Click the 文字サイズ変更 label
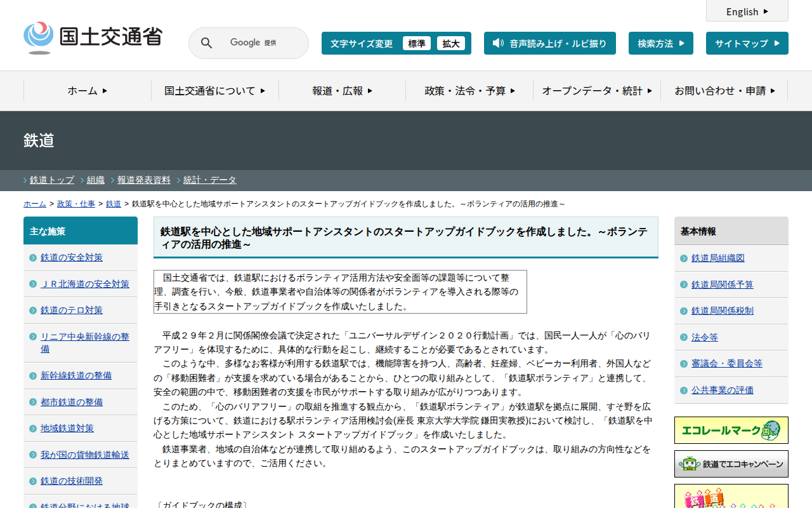Viewport: 812px width, 508px height. coord(362,44)
